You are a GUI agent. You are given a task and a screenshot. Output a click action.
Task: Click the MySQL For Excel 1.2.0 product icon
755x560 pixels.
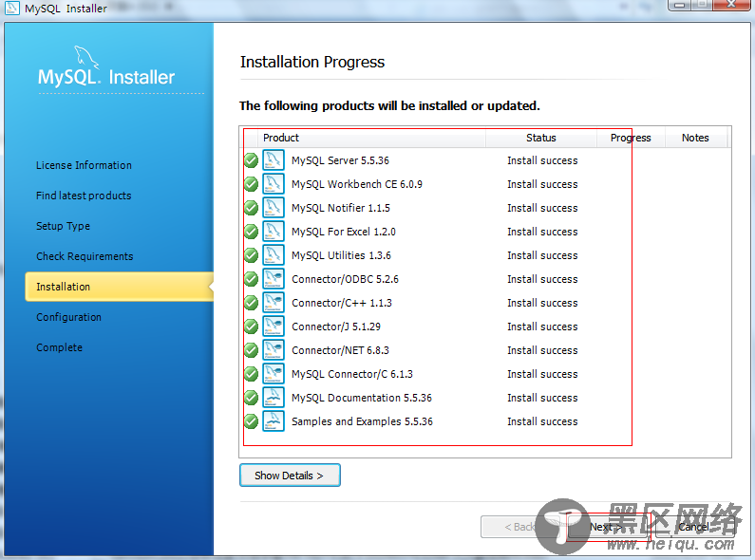(273, 232)
